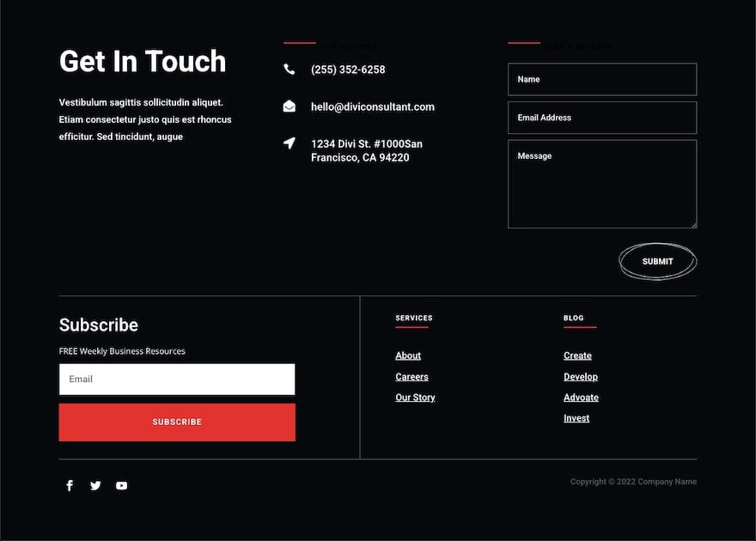
Task: Click the Copyright 2022 Company Name text
Action: click(633, 481)
